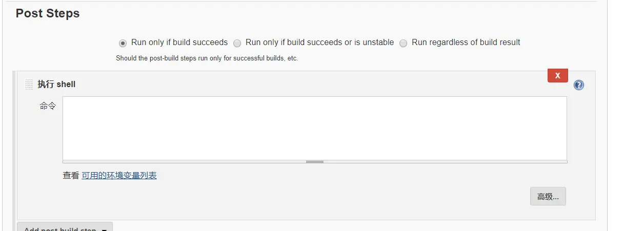This screenshot has height=231, width=644.
Task: Click the 'Run only if build succeeds' label text
Action: 179,43
